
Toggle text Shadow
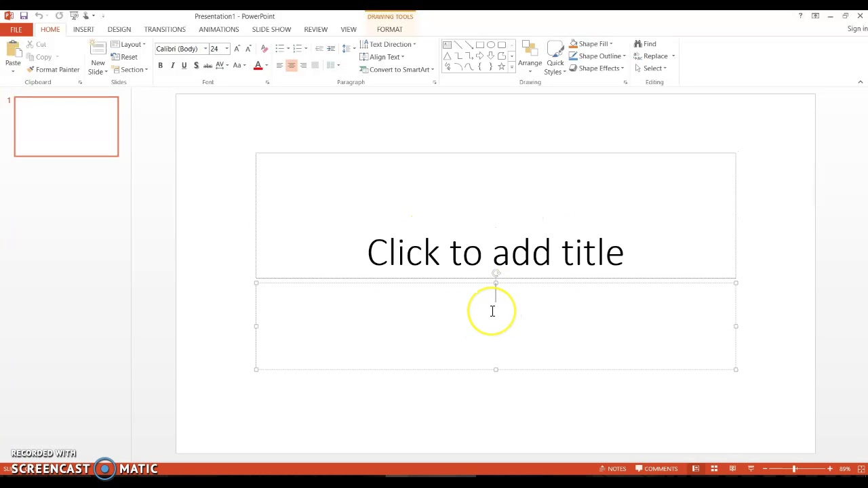click(x=196, y=66)
